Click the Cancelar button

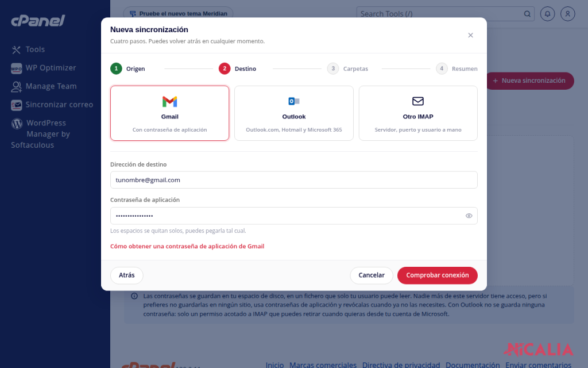coord(372,275)
